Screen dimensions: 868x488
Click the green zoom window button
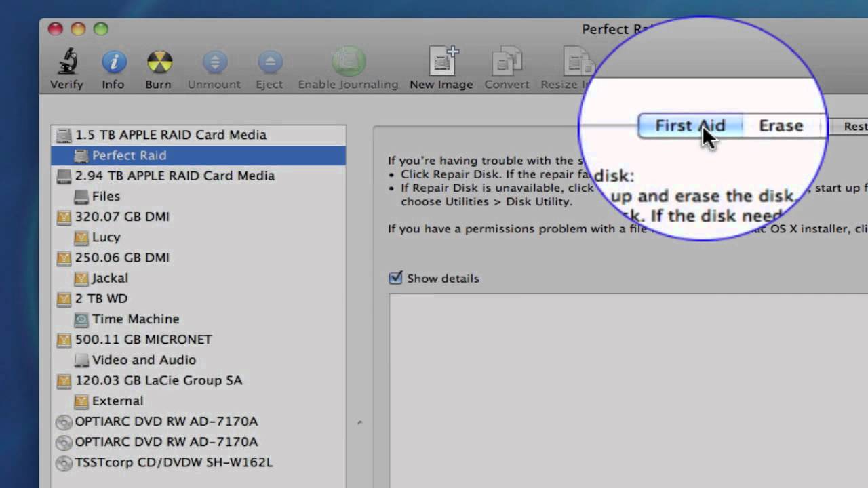click(x=101, y=28)
